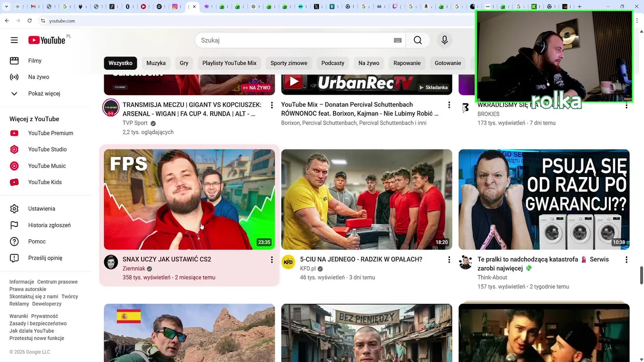The width and height of the screenshot is (644, 362).
Task: Open the BEZ PIENIĘDZY video thumbnail
Action: 367,333
